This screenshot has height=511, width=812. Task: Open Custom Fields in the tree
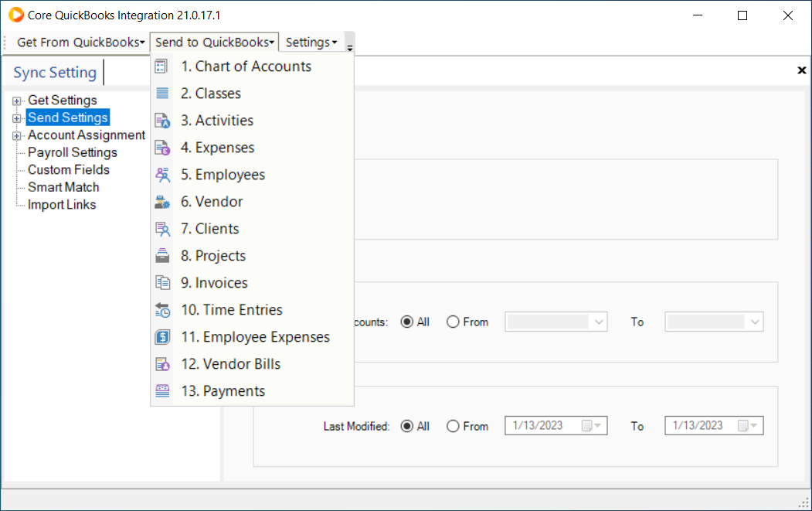coord(69,170)
